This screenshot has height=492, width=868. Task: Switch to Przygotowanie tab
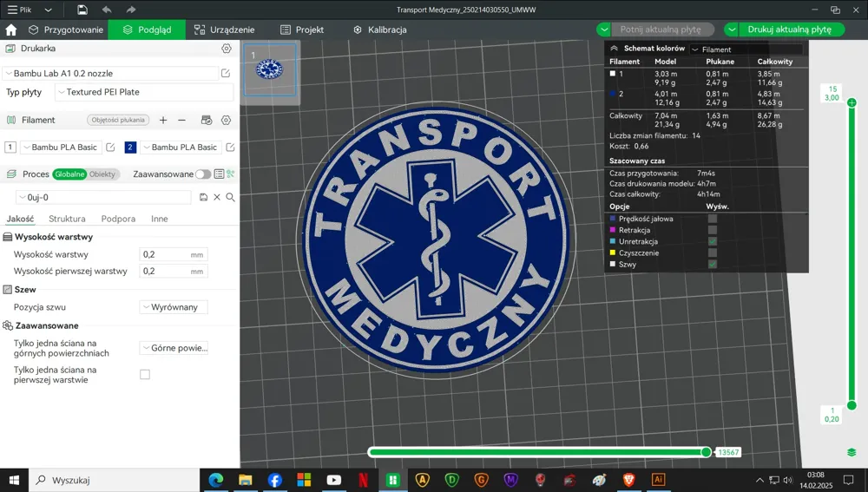pyautogui.click(x=66, y=30)
